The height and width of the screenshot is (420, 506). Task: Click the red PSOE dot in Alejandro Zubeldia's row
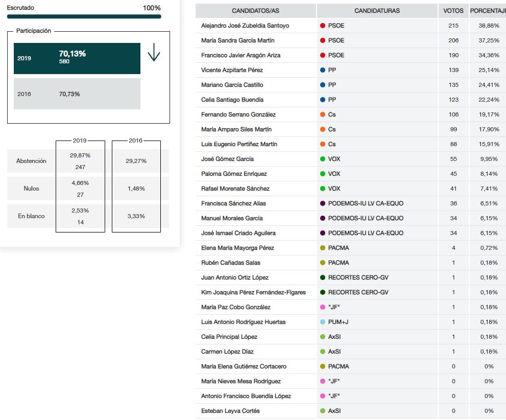(x=322, y=26)
